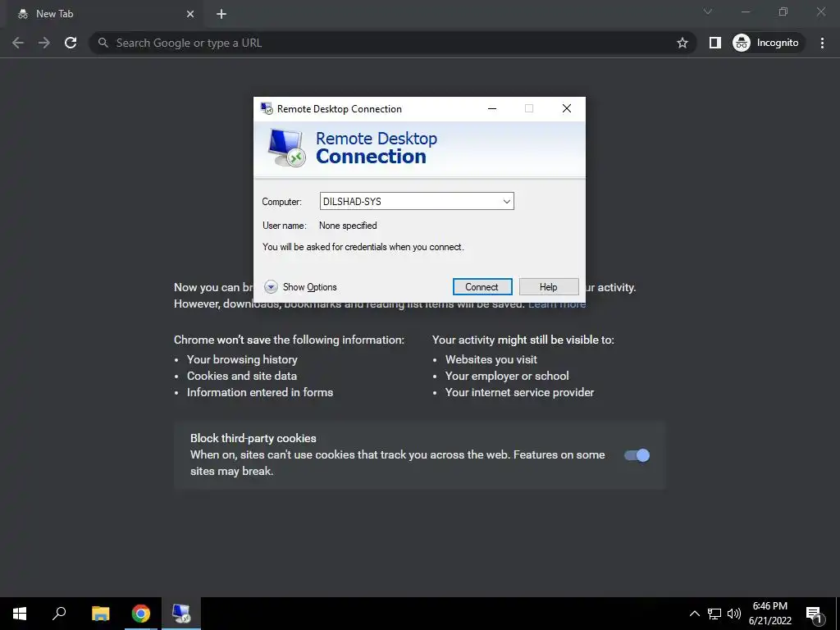Restore down the Chrome window
Viewport: 840px width, 630px height.
tap(783, 11)
